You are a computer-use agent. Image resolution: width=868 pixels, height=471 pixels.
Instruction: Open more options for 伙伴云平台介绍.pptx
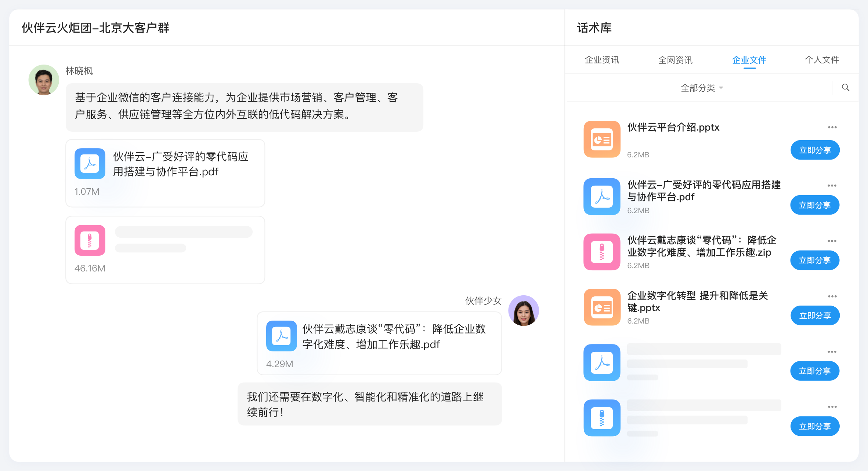coord(832,127)
